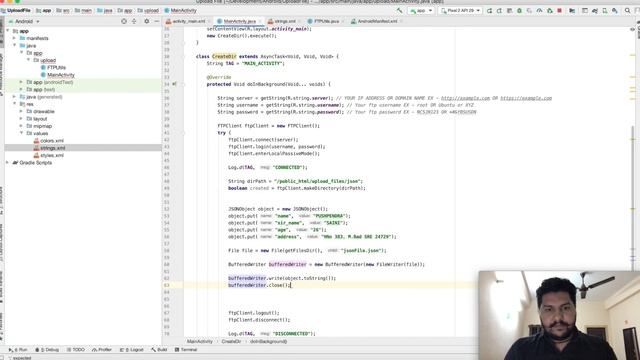This screenshot has width=640, height=360.
Task: Expand the mipmap folder arrow
Action: tap(21, 126)
